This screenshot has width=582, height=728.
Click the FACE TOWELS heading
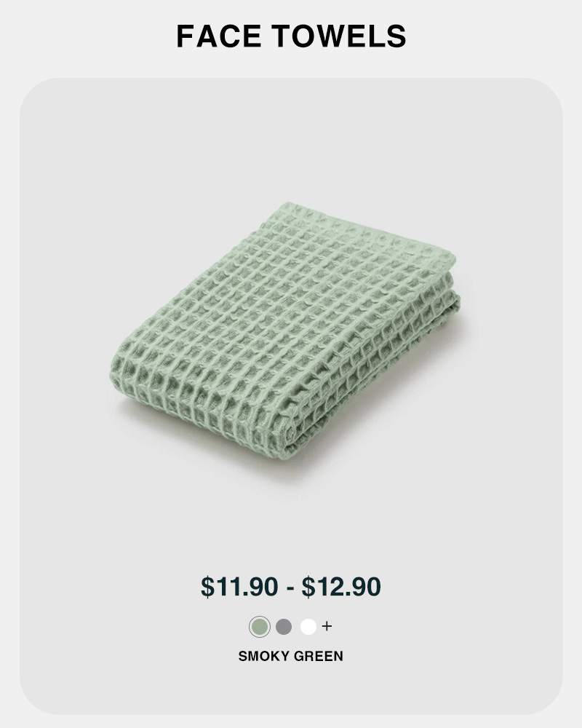(291, 36)
